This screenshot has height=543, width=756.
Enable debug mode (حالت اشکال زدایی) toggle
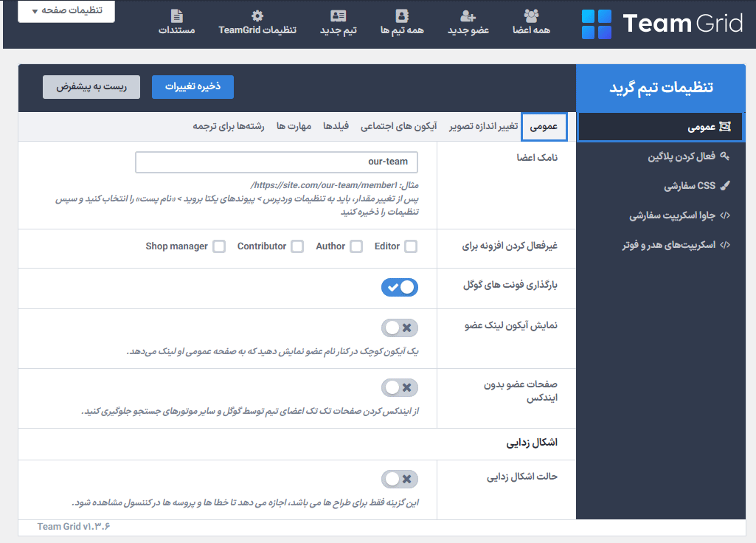pos(400,480)
